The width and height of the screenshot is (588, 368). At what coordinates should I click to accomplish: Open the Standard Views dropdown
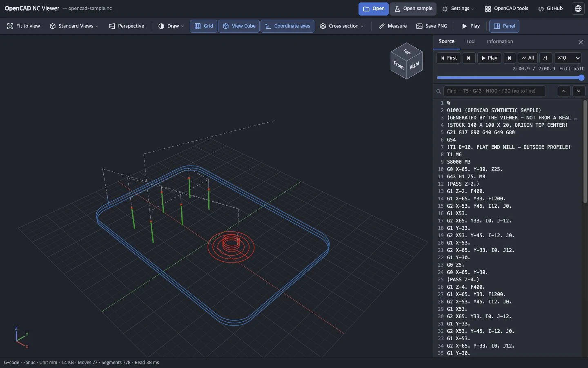click(74, 26)
